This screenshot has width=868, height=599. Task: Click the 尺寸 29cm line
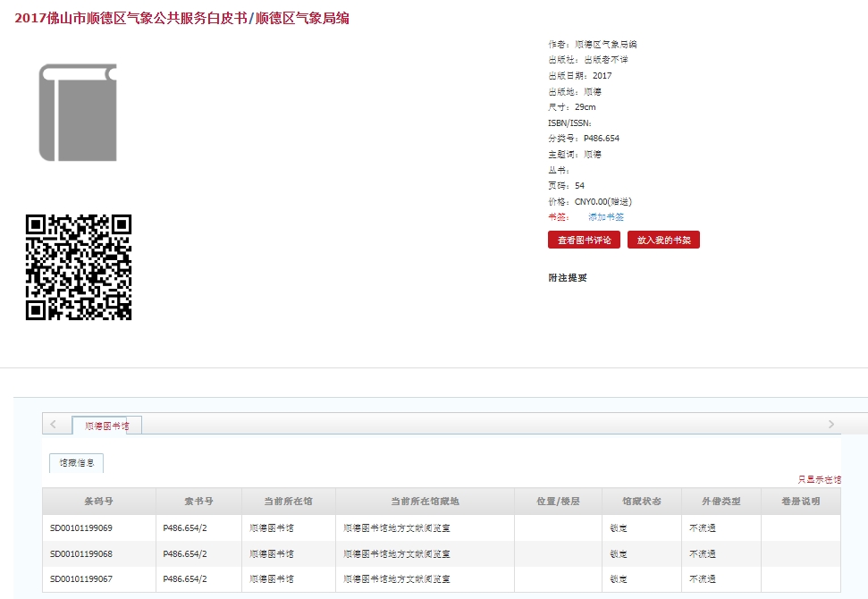click(x=572, y=107)
